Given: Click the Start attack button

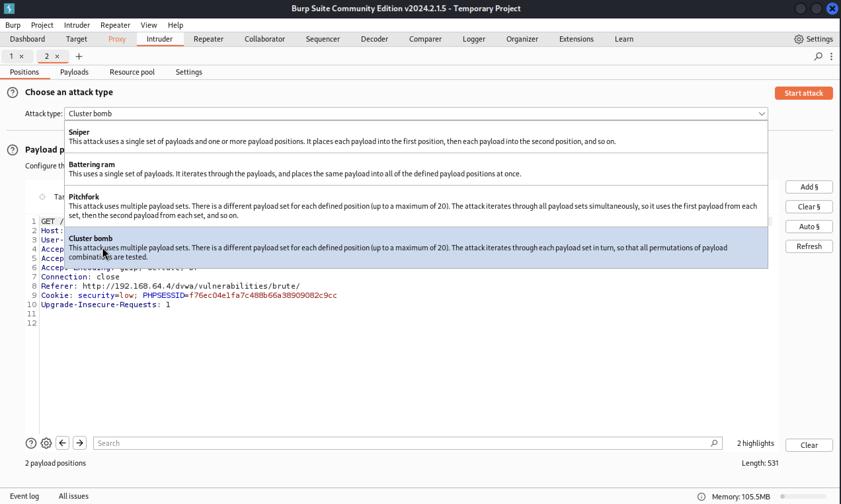Looking at the screenshot, I should coord(804,93).
